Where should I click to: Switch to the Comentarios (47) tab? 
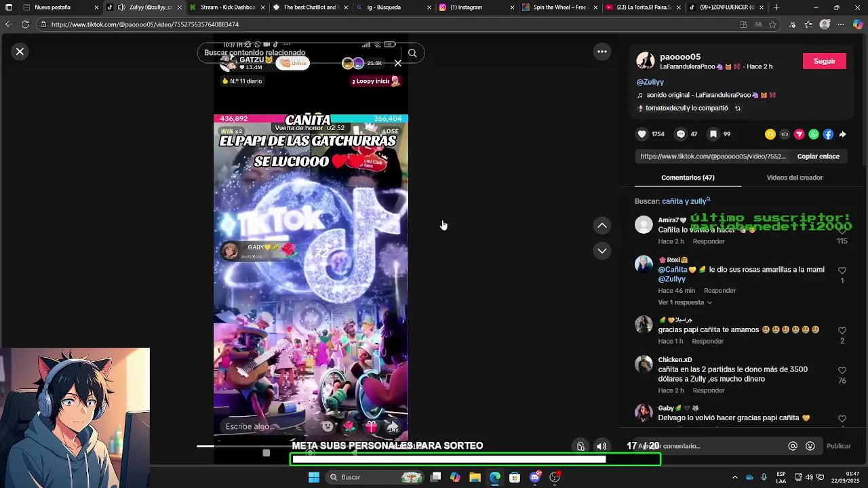(x=688, y=178)
